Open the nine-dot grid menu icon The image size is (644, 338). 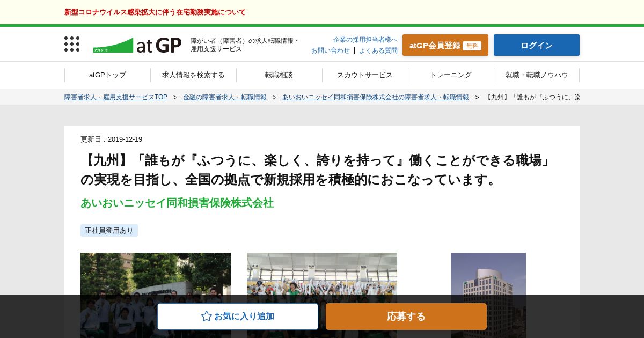[72, 44]
